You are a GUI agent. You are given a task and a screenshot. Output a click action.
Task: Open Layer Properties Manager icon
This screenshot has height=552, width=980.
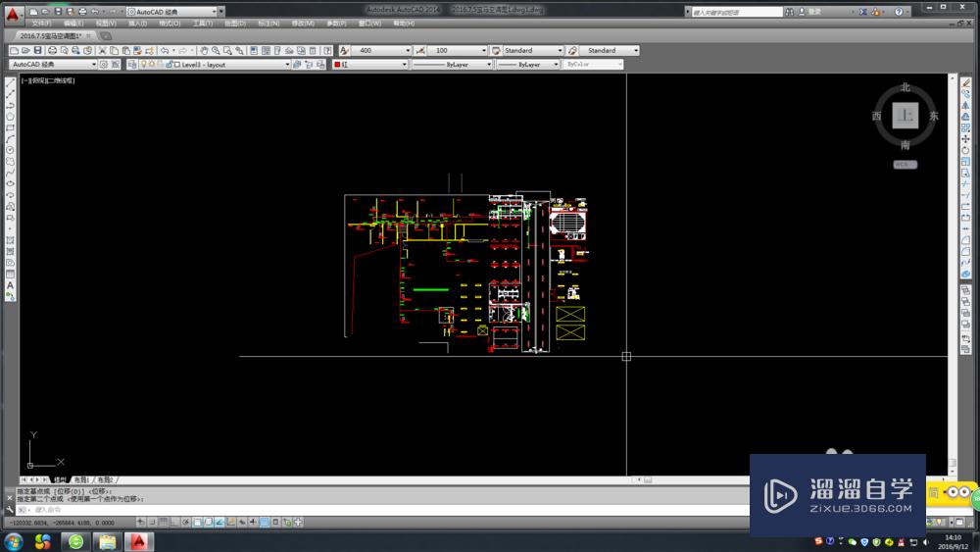click(132, 65)
